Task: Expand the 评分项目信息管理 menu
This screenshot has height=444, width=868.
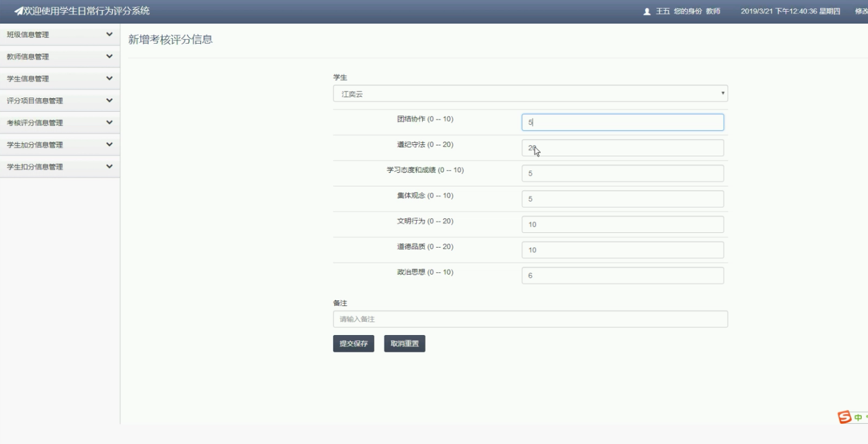Action: pyautogui.click(x=60, y=100)
